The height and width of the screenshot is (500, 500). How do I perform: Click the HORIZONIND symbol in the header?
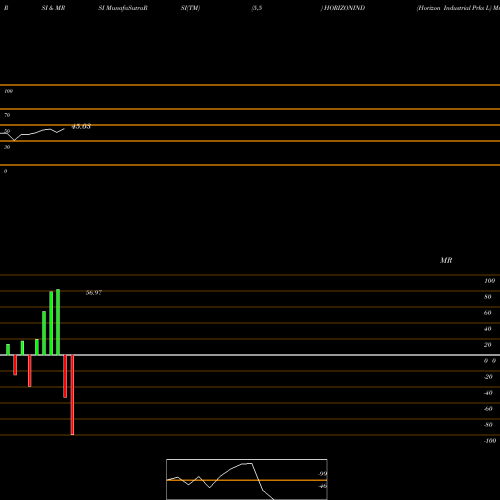[x=344, y=8]
